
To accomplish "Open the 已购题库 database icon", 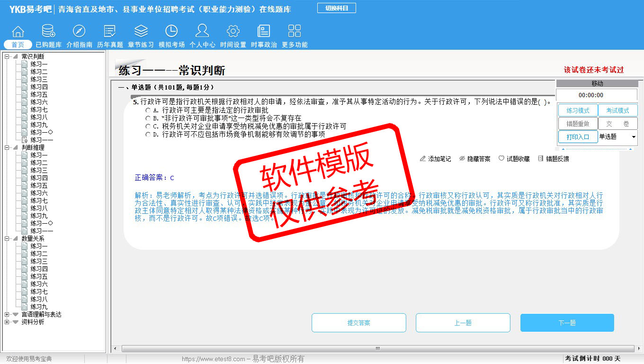I will coord(48,31).
